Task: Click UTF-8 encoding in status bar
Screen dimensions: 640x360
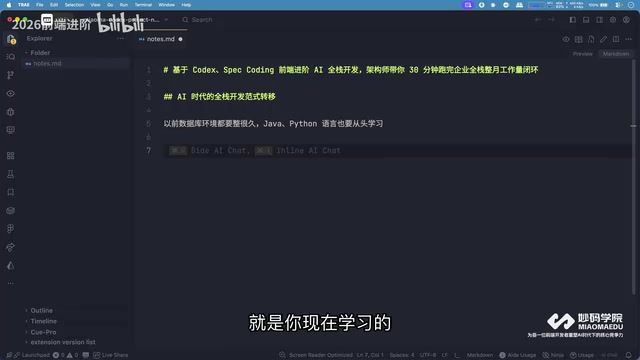Action: (428, 355)
